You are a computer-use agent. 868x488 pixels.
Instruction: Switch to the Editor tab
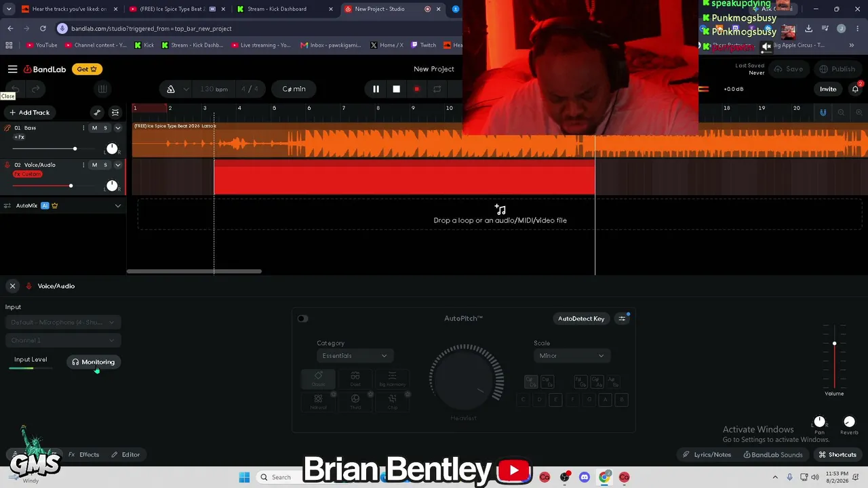pyautogui.click(x=125, y=455)
